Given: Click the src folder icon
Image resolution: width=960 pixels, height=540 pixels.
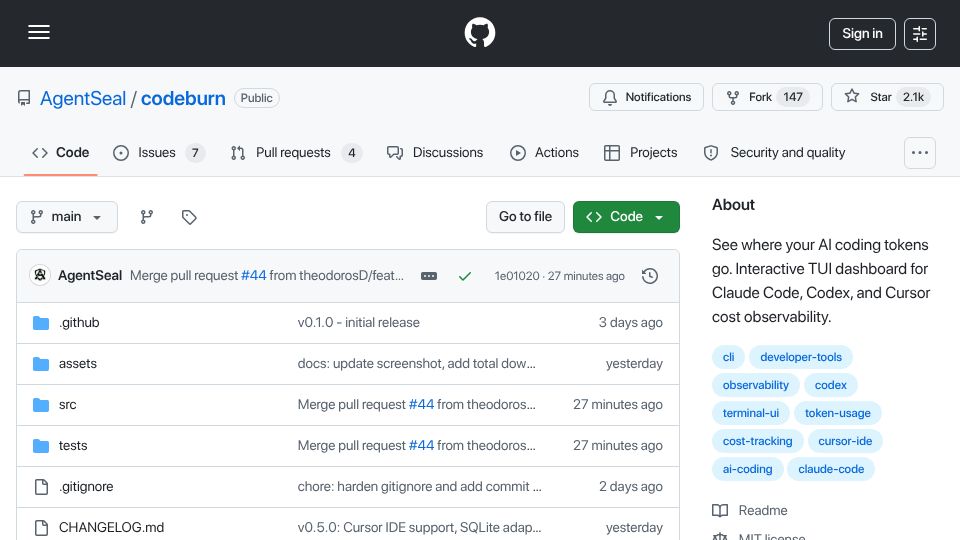Looking at the screenshot, I should [41, 405].
